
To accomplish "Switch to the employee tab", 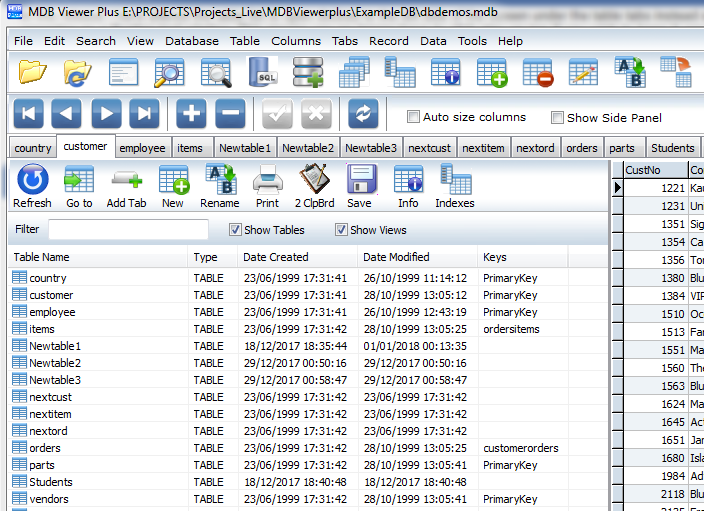I will pos(142,148).
